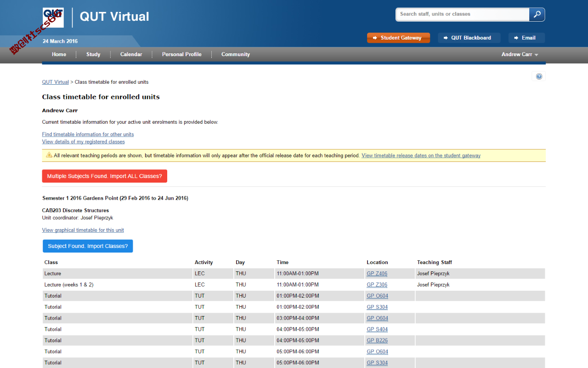588x368 pixels.
Task: Click the warning triangle icon in the notice
Action: pos(49,155)
